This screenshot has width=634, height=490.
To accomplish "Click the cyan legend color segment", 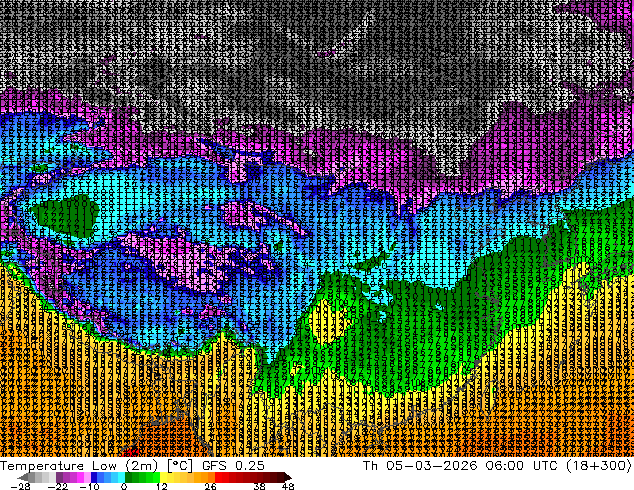I will tap(121, 477).
